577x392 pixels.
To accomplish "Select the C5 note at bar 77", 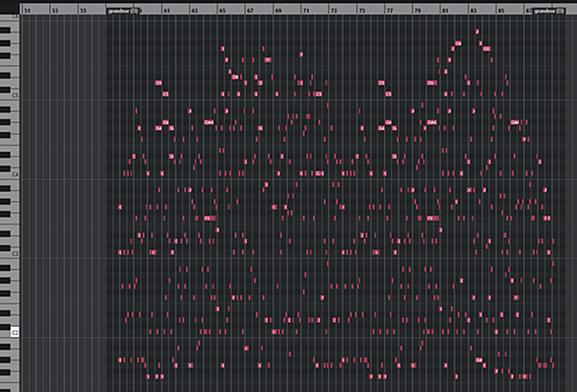I will (x=388, y=95).
